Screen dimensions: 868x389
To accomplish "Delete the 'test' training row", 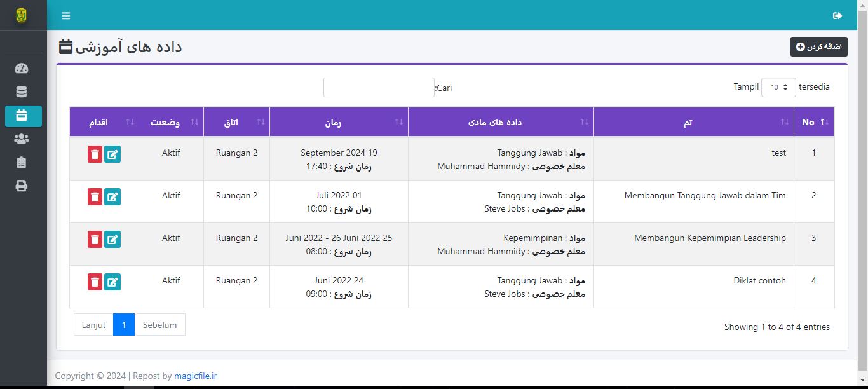I will pos(95,154).
